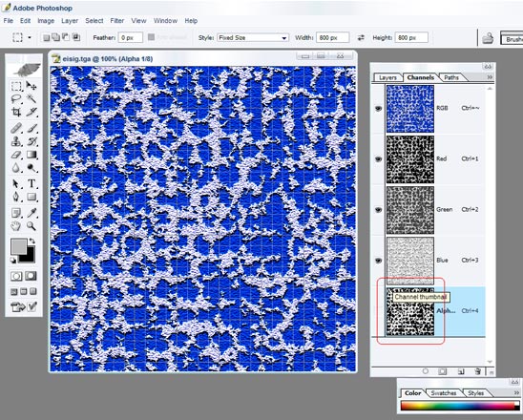Select the Hand tool

[16, 226]
